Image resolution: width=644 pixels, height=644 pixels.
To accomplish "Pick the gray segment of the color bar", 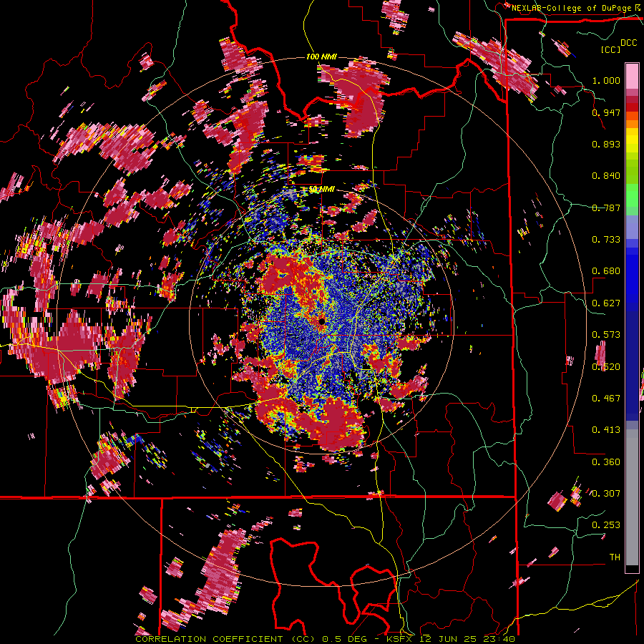I will (x=632, y=497).
